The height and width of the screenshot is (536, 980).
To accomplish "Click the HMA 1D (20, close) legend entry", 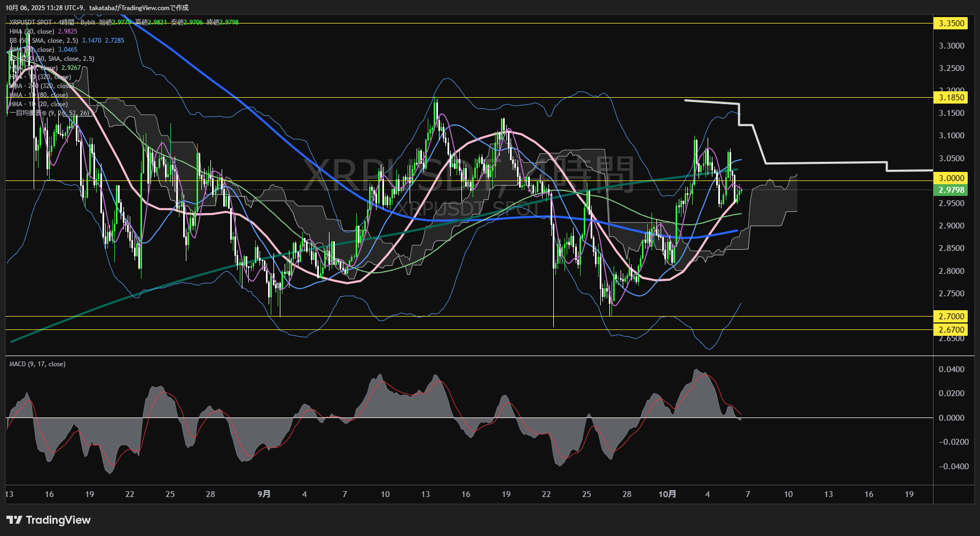I will click(x=38, y=104).
